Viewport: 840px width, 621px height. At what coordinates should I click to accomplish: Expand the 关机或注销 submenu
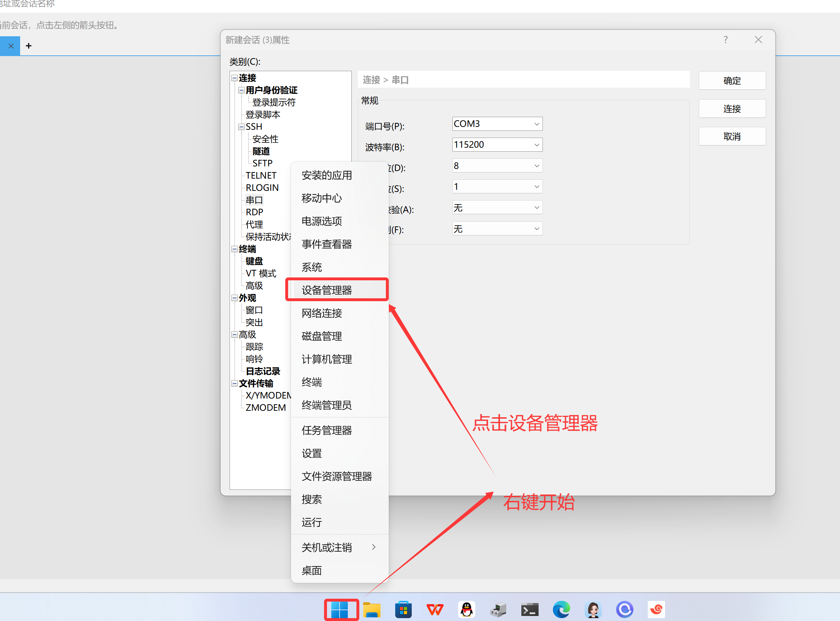pos(338,547)
